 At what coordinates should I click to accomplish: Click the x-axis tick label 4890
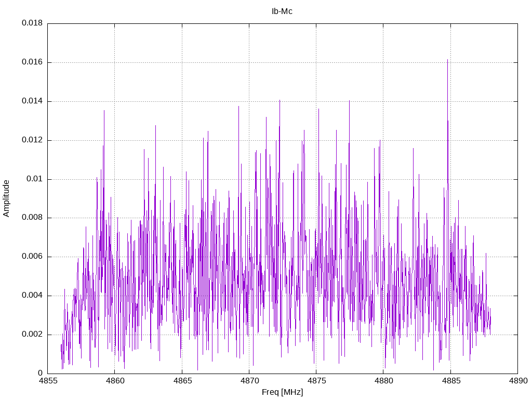click(518, 381)
